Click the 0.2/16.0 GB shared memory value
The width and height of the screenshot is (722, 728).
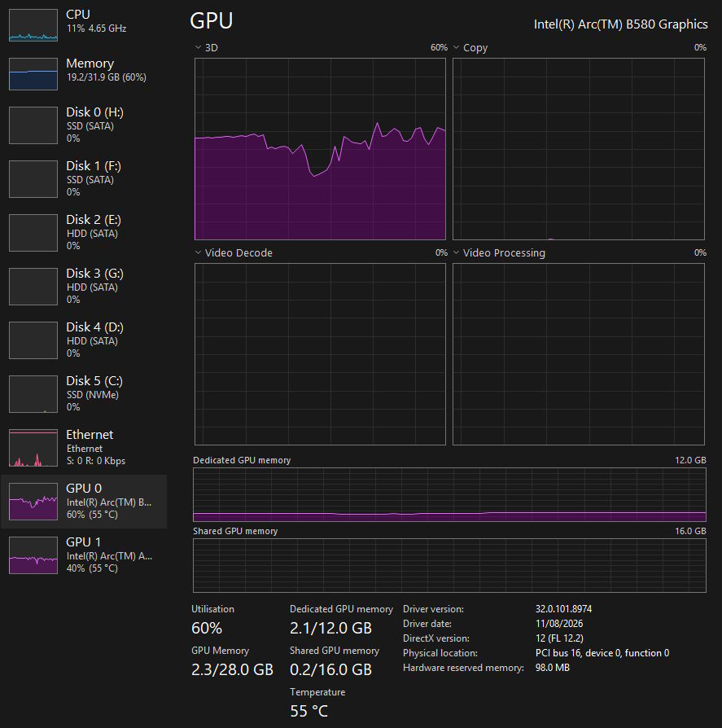pyautogui.click(x=330, y=669)
